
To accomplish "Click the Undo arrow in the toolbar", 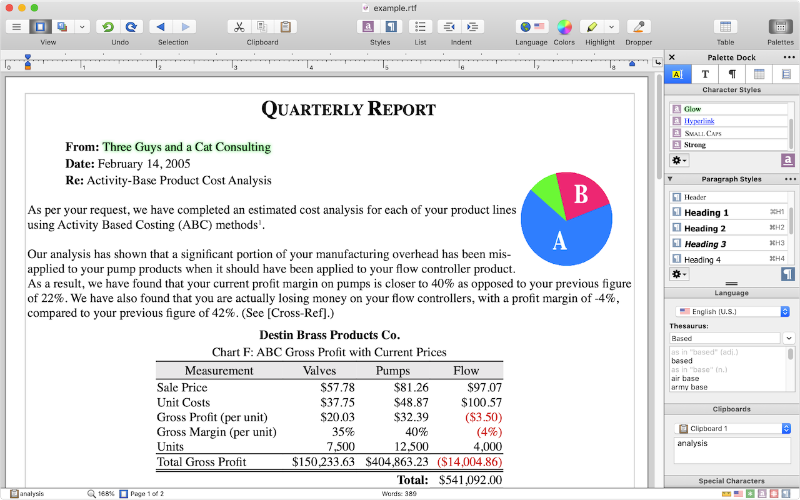I will [107, 27].
